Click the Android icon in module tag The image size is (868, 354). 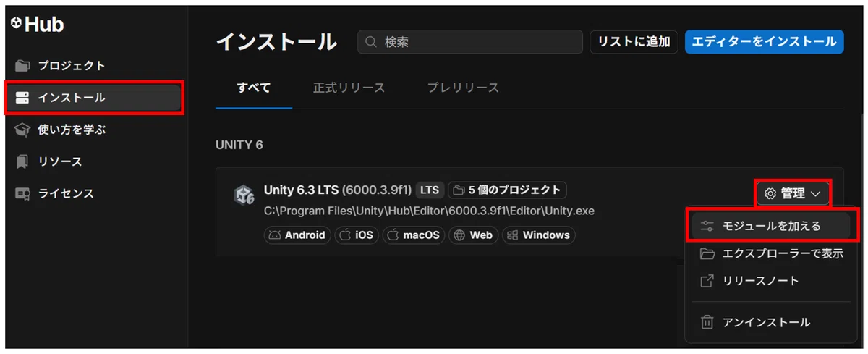(x=275, y=235)
